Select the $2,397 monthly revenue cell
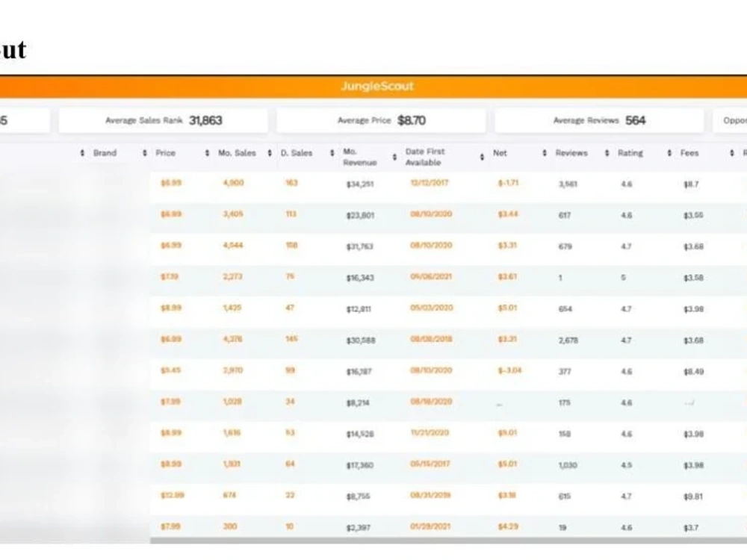Viewport: 747px width, 560px height. point(358,528)
